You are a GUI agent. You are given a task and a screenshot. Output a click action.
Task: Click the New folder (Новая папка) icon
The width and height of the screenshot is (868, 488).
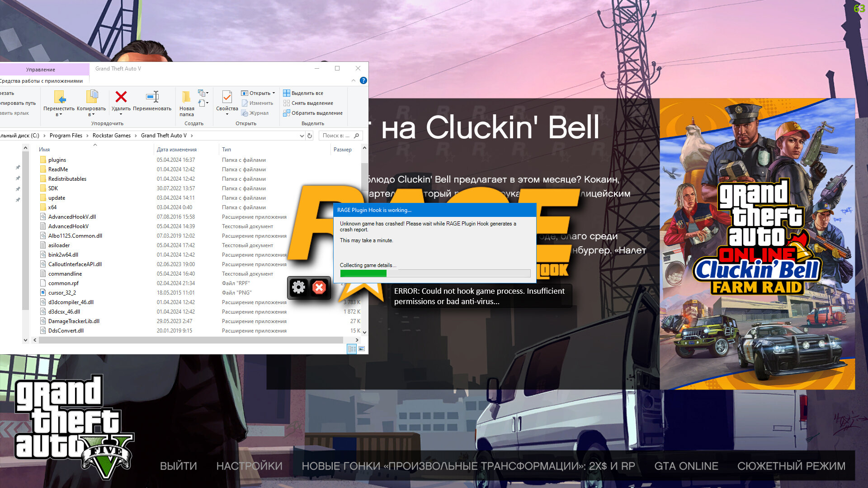(186, 97)
